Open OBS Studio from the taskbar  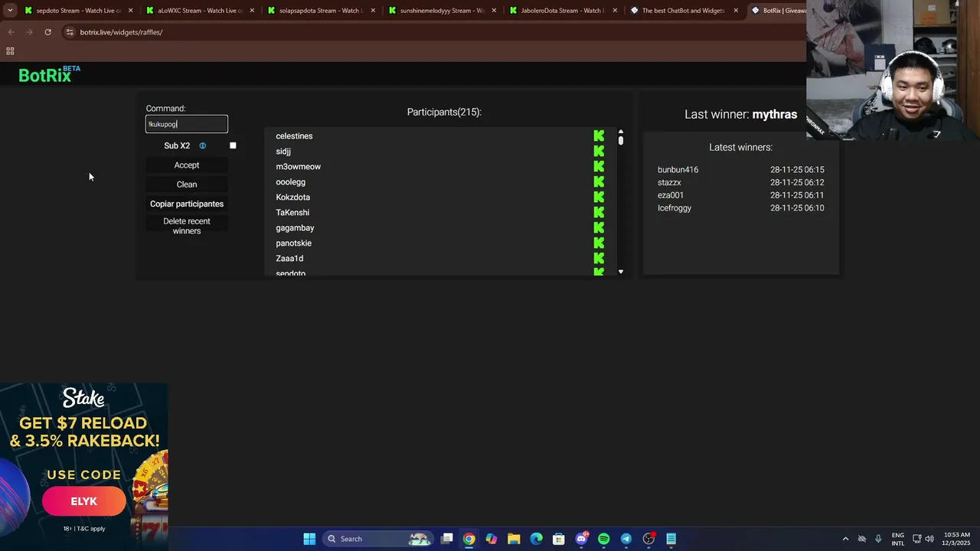coord(648,539)
